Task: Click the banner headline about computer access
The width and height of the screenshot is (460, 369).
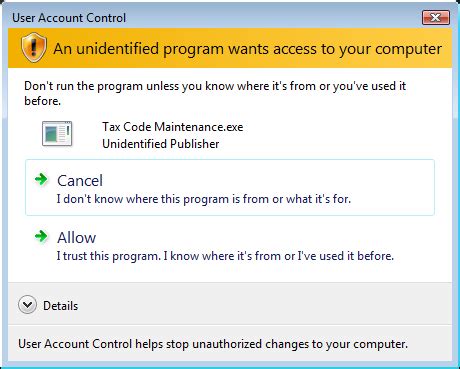Action: pyautogui.click(x=248, y=49)
